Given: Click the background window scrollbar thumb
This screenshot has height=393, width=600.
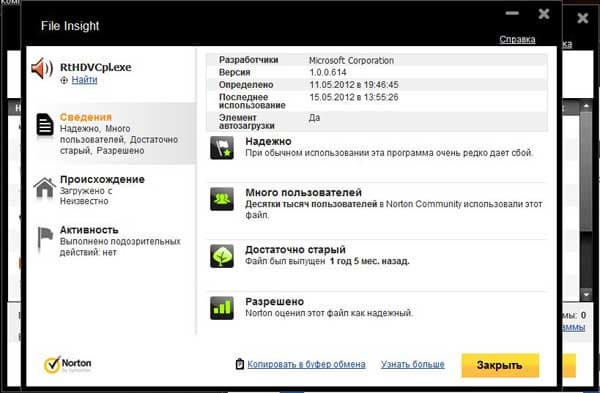Looking at the screenshot, I should point(586,171).
